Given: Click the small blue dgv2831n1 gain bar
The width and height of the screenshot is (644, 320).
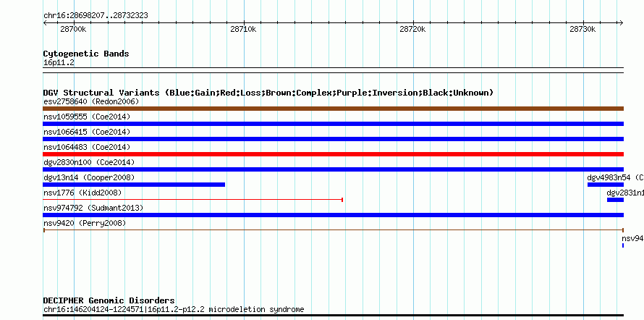Looking at the screenshot, I should [615, 200].
